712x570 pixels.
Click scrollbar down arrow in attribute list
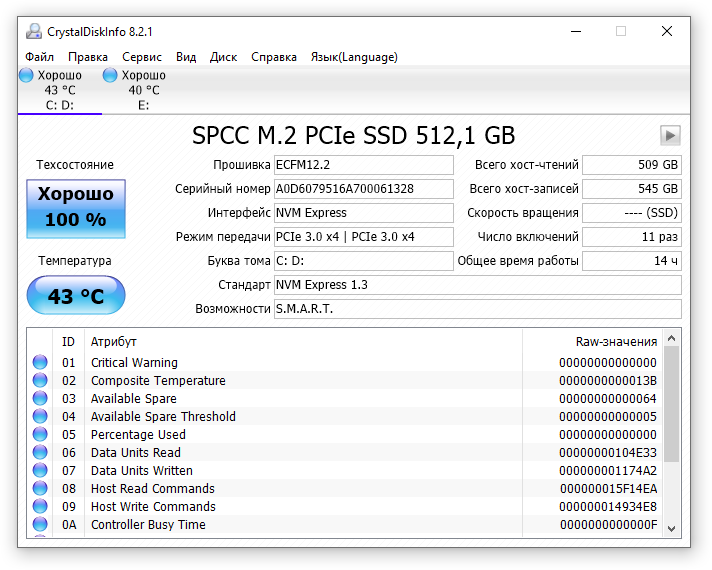(x=672, y=529)
